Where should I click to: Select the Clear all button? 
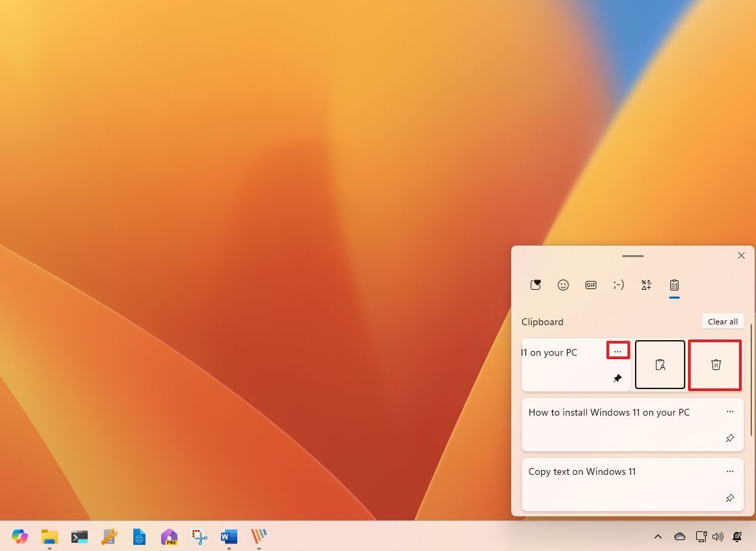(x=722, y=321)
